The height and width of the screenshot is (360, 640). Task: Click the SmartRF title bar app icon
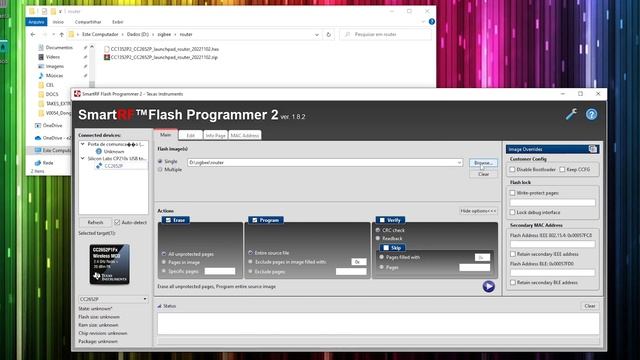coord(77,94)
